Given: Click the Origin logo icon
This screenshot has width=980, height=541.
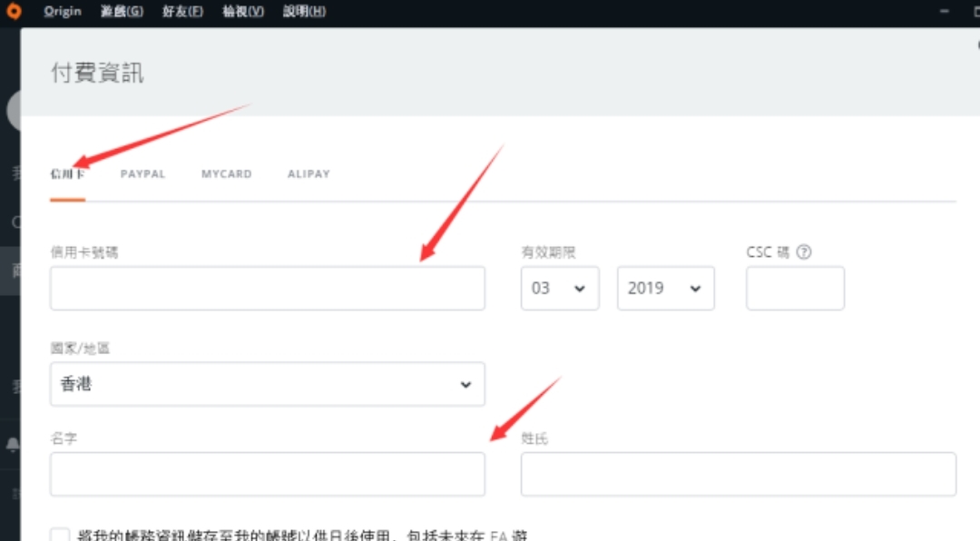Looking at the screenshot, I should [x=13, y=11].
